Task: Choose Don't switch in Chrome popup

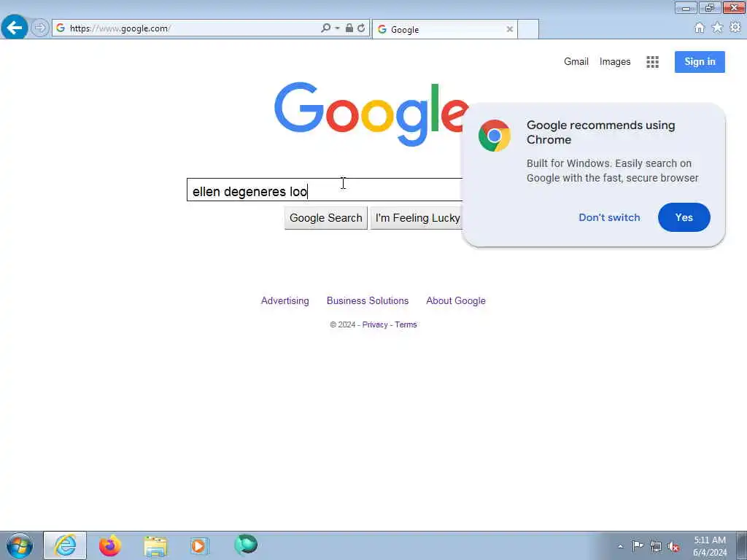Action: coord(609,217)
